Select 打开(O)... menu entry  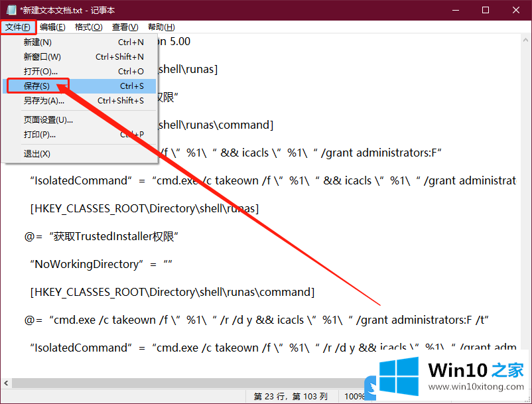(x=80, y=72)
